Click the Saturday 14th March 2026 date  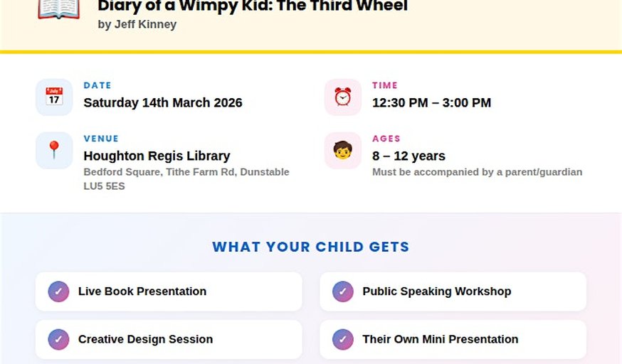(163, 102)
